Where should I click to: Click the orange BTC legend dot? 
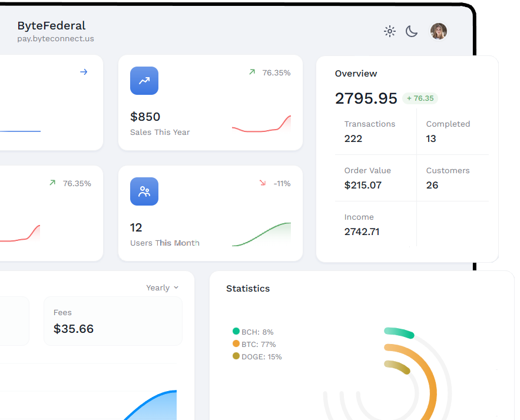click(x=236, y=343)
